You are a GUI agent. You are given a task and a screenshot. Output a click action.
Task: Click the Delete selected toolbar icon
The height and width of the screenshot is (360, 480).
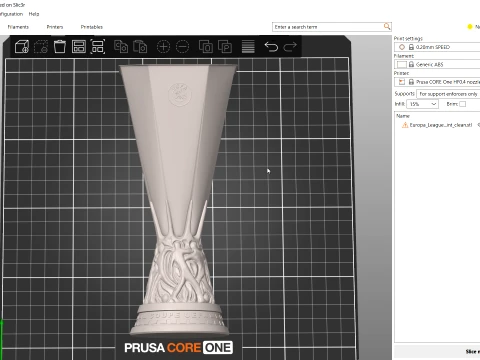[41, 47]
